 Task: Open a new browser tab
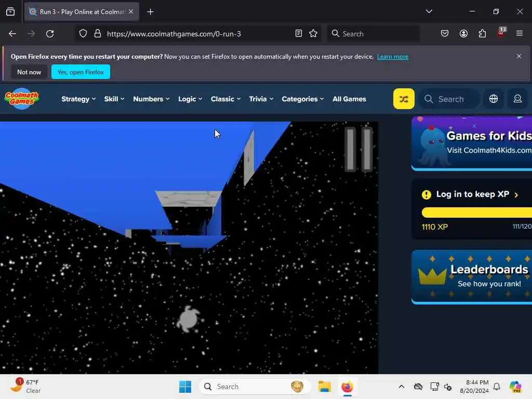click(x=150, y=12)
